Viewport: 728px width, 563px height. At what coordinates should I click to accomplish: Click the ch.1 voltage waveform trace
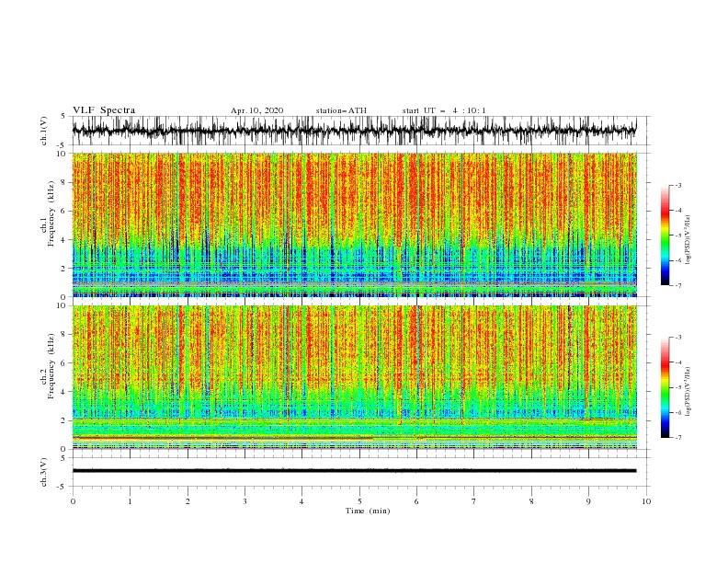point(354,131)
